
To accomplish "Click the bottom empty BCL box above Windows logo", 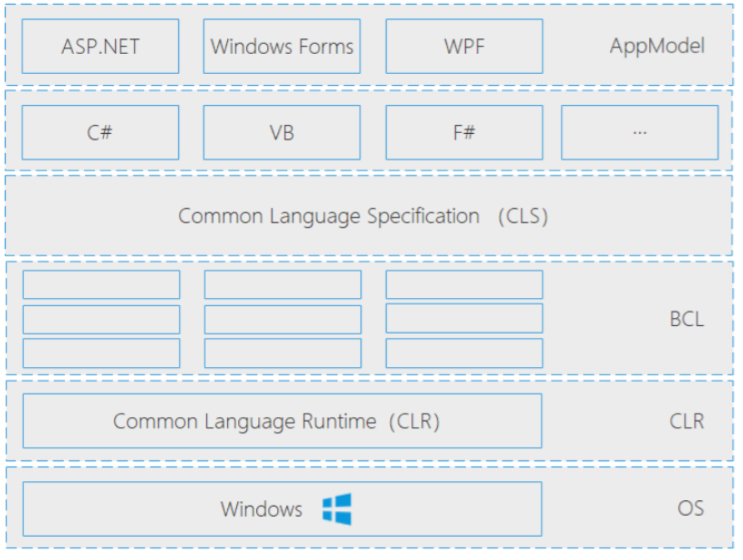I will 283,353.
